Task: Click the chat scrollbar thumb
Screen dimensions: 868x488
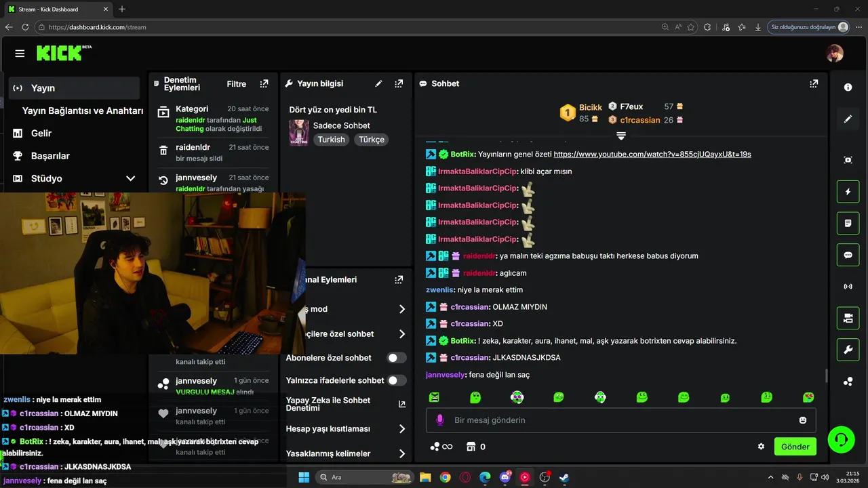Action: (825, 375)
